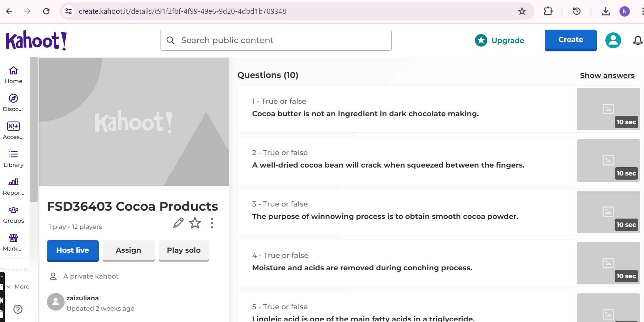644x322 pixels.
Task: Open Reports in the sidebar
Action: pyautogui.click(x=13, y=187)
